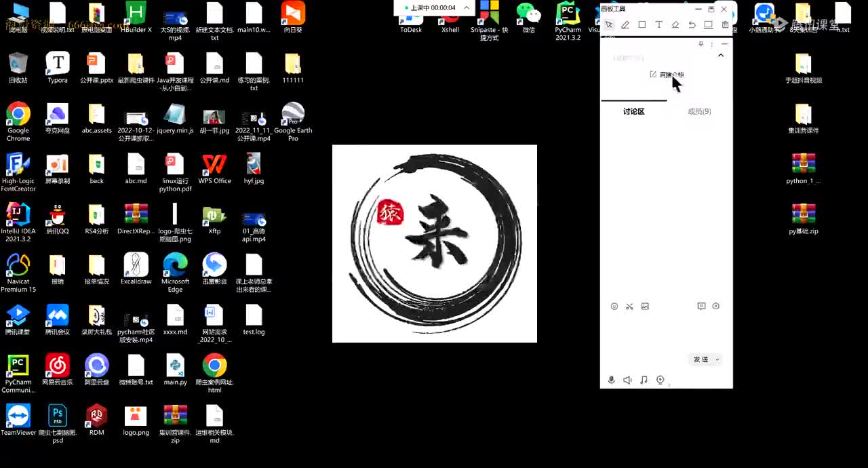
Task: Switch to the 讨论区 tab
Action: (x=633, y=111)
